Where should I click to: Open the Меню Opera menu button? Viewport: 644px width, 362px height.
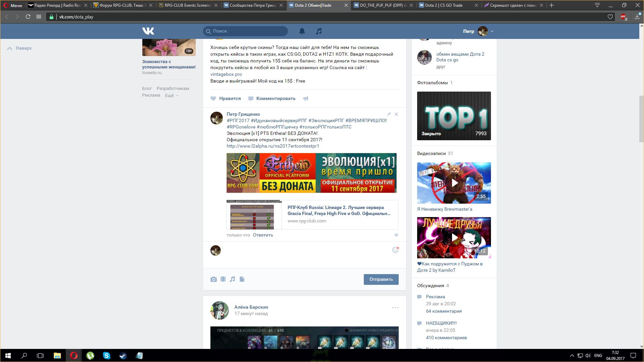[x=13, y=5]
